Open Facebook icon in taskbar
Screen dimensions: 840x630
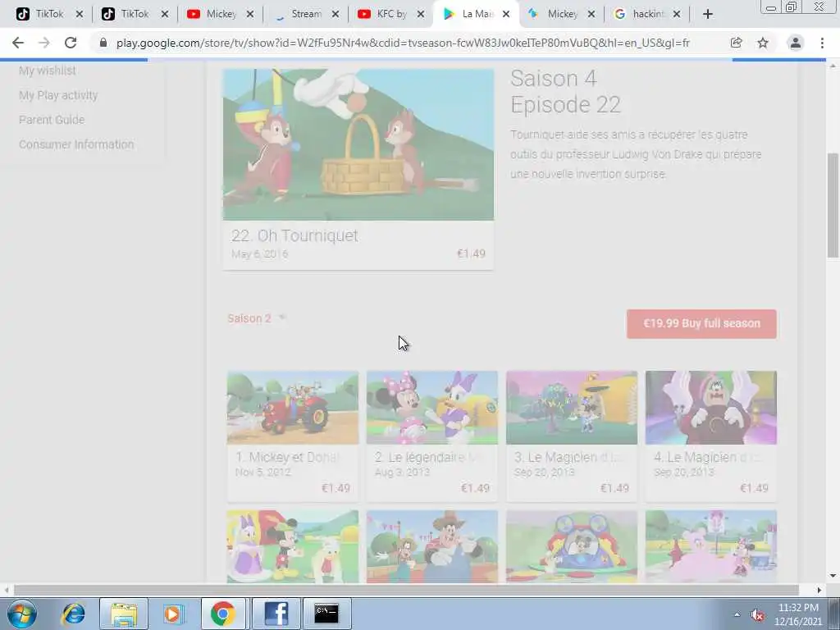point(276,614)
